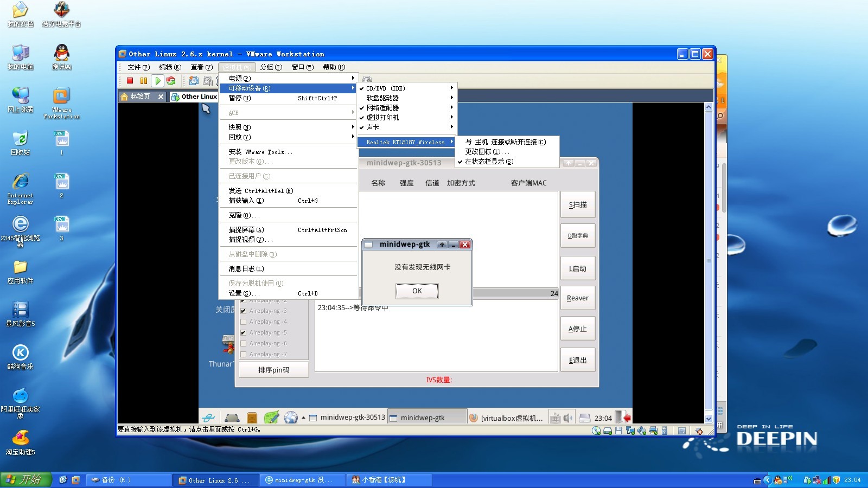Click guest panel volume speaker icon
The height and width of the screenshot is (488, 868).
point(567,418)
